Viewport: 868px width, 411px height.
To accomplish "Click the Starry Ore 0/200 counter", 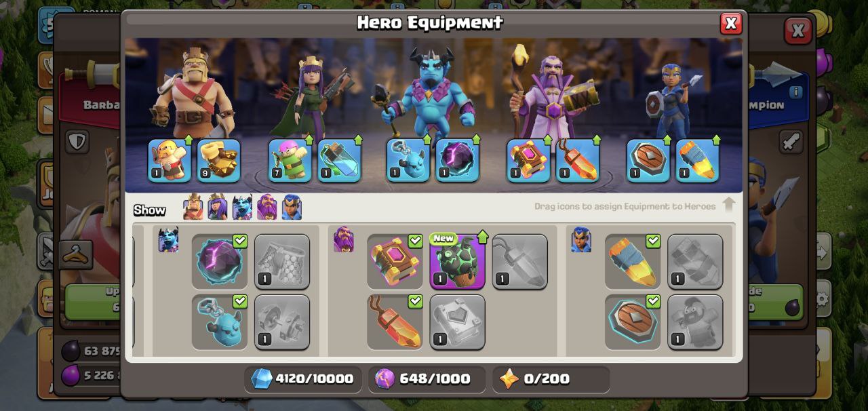I will [551, 378].
